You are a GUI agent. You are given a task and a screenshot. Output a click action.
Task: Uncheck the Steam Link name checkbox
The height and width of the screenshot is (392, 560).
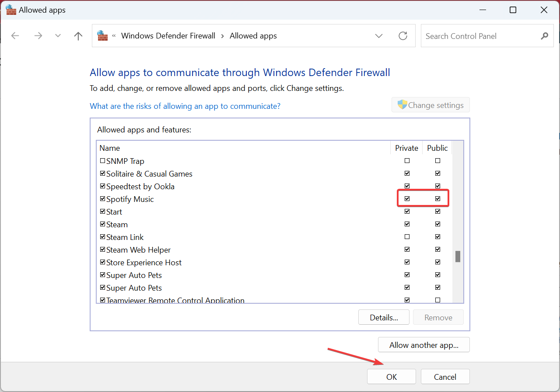(x=103, y=237)
